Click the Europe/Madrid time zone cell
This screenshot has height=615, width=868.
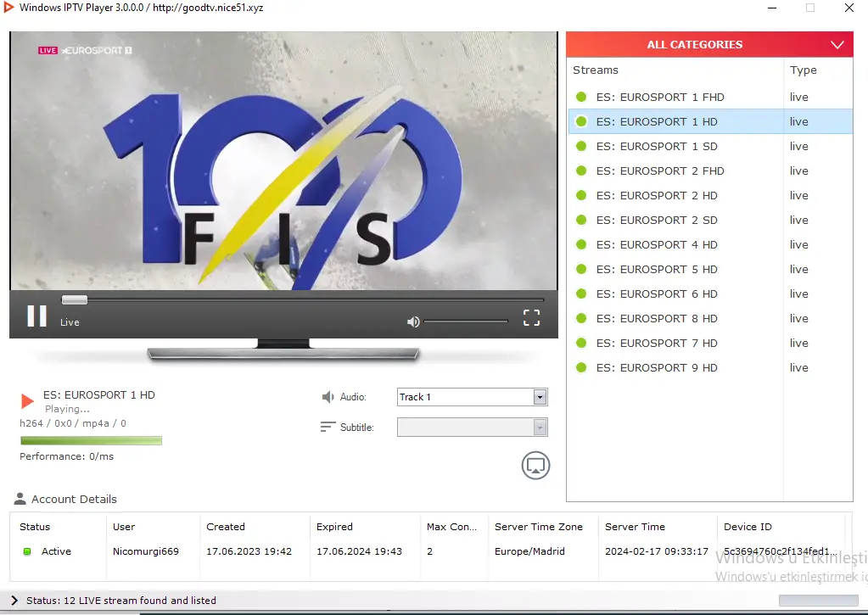click(529, 551)
